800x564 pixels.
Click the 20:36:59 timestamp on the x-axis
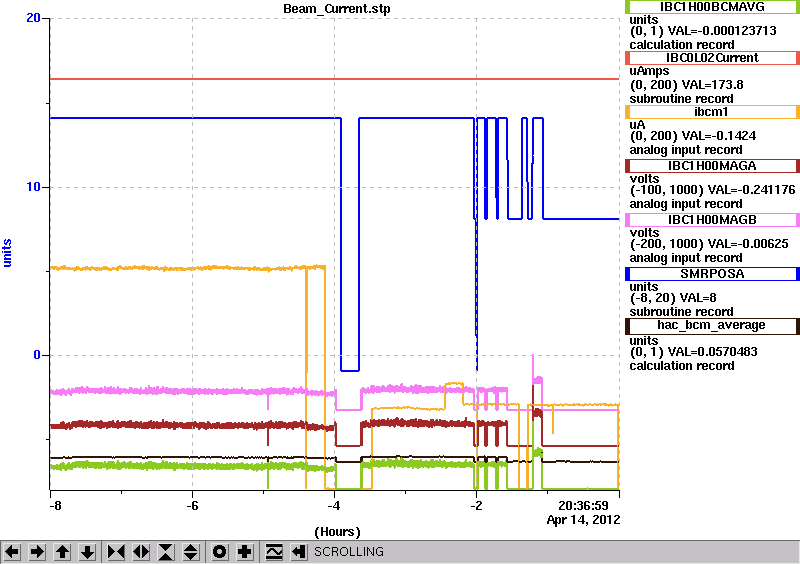(583, 506)
